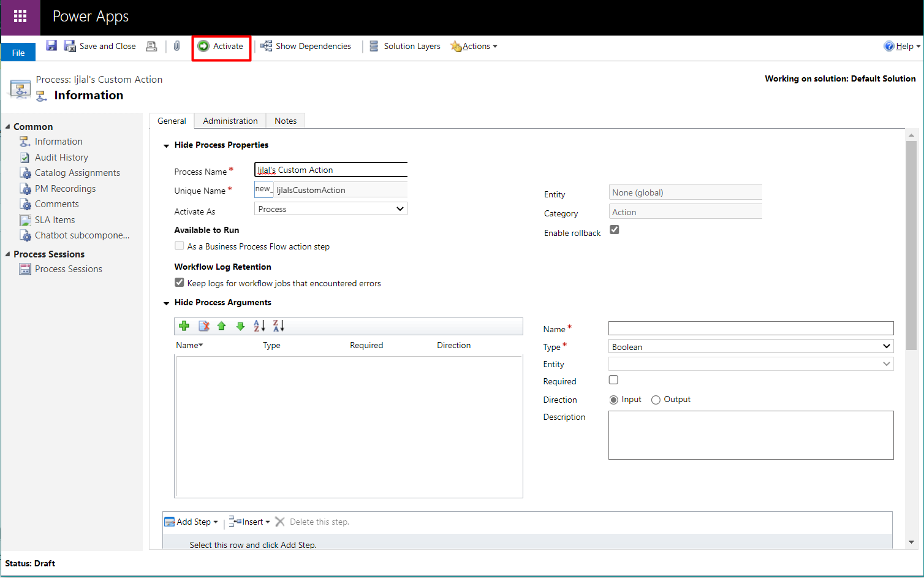Image resolution: width=924 pixels, height=578 pixels.
Task: Open the Activate As dropdown
Action: coord(331,209)
